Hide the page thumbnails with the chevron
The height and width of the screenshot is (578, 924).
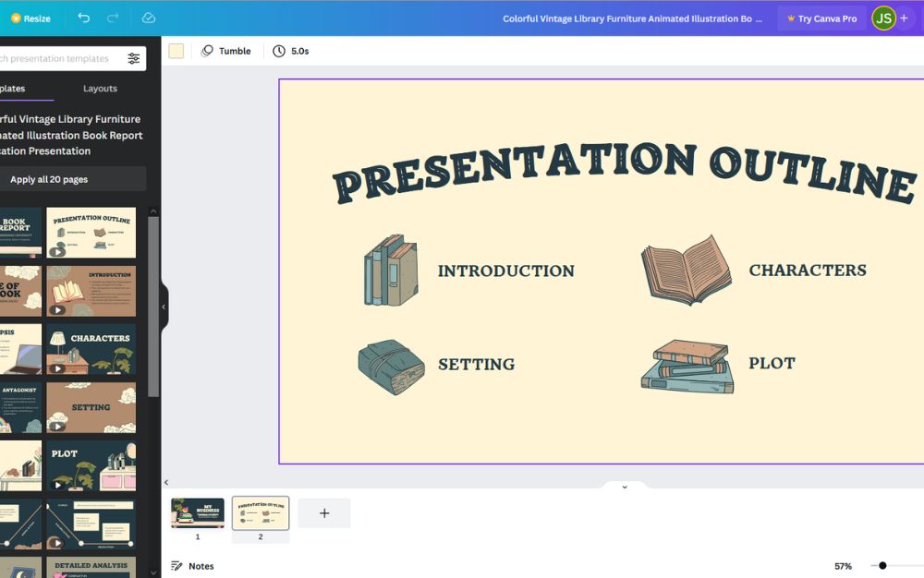[625, 487]
